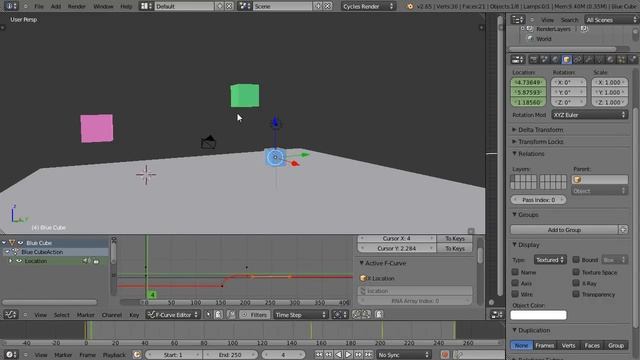Open the display Type Textured dropdown

click(550, 260)
